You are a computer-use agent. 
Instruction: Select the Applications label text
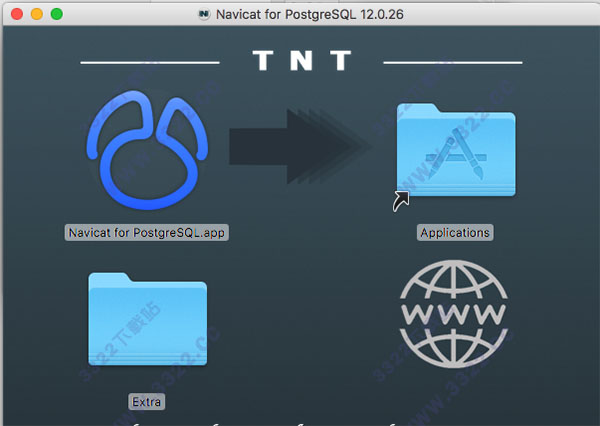455,233
